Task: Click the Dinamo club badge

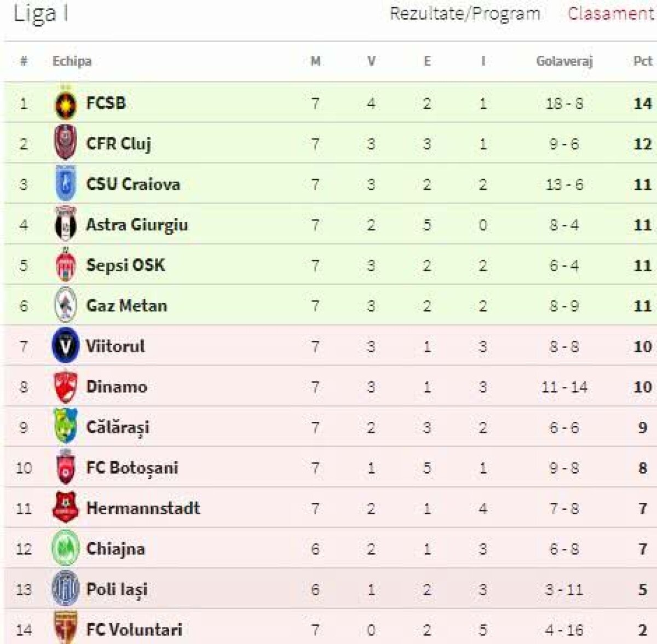Action: 65,386
